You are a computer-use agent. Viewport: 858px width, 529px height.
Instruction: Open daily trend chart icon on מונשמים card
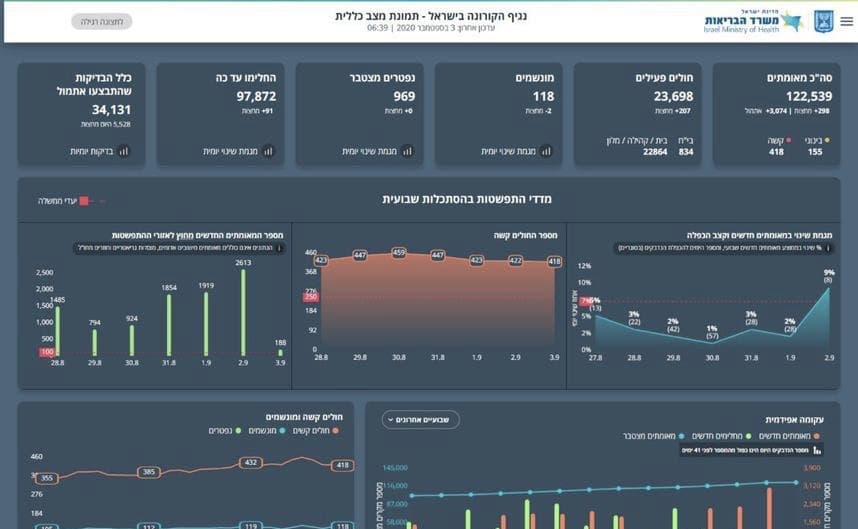546,151
